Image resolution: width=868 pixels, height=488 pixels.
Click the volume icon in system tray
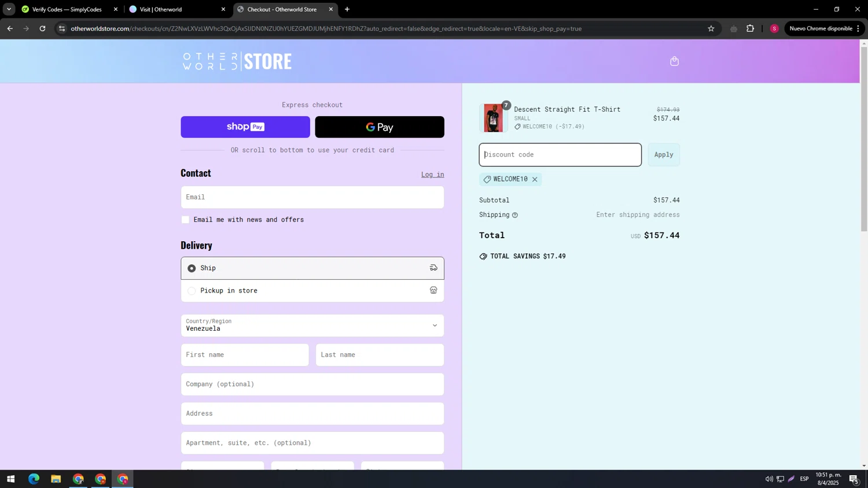tap(769, 479)
